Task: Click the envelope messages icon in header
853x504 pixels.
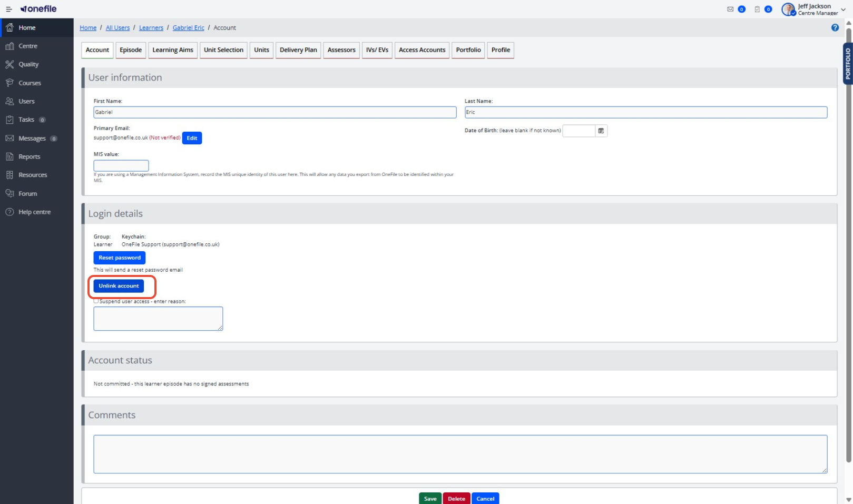Action: 730,9
